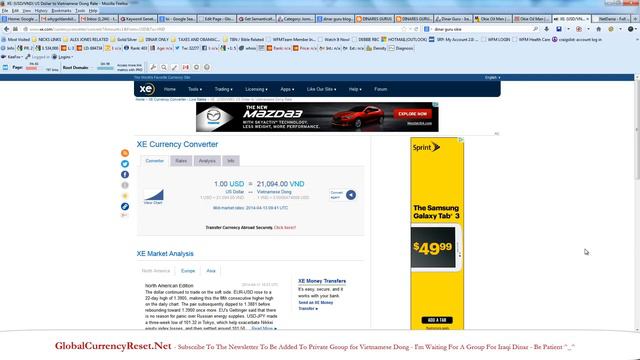Open the History menu
This screenshot has width=640, height=360.
tap(41, 11)
